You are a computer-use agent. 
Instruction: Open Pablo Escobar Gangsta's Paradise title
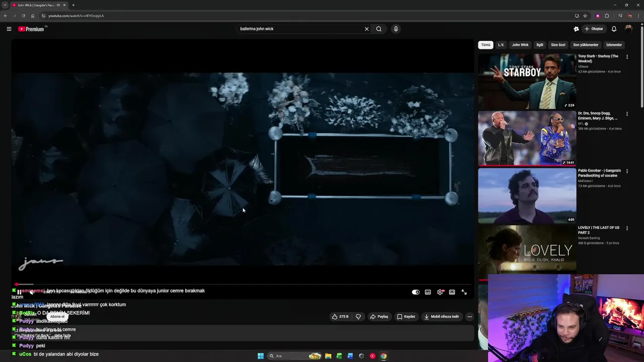point(599,173)
